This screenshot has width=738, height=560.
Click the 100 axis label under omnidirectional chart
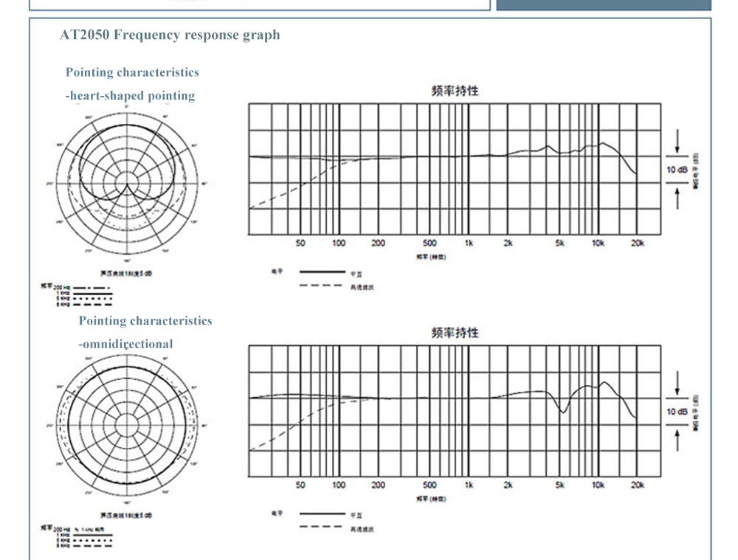pyautogui.click(x=339, y=485)
